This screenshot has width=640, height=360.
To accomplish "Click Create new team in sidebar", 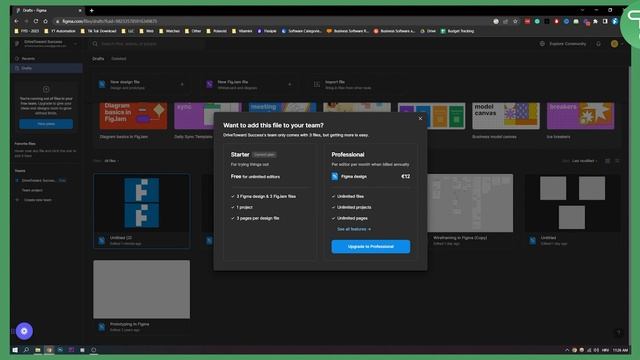I will click(x=38, y=200).
